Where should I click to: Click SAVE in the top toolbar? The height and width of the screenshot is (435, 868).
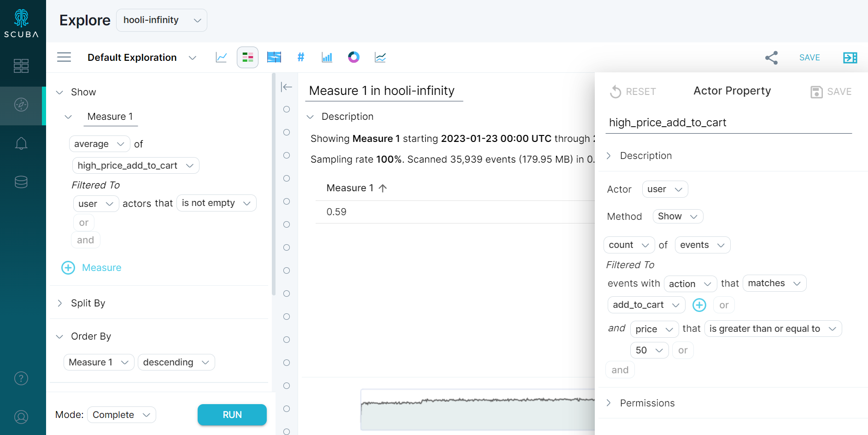809,58
